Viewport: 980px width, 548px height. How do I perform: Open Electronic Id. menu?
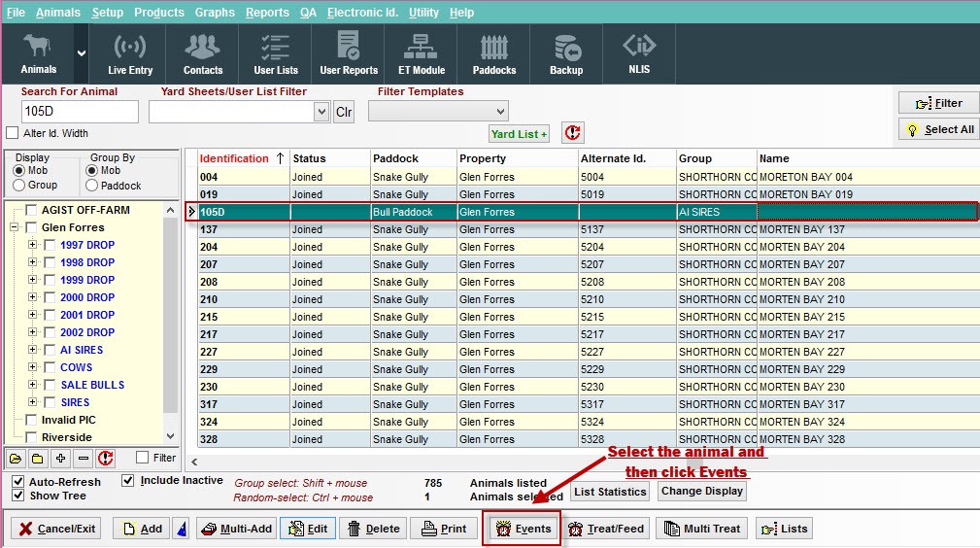pyautogui.click(x=362, y=13)
